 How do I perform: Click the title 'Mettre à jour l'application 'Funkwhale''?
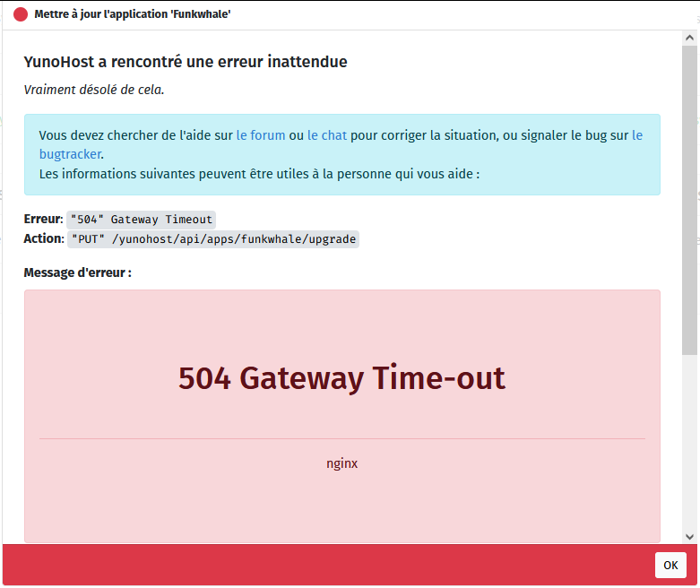coord(133,14)
